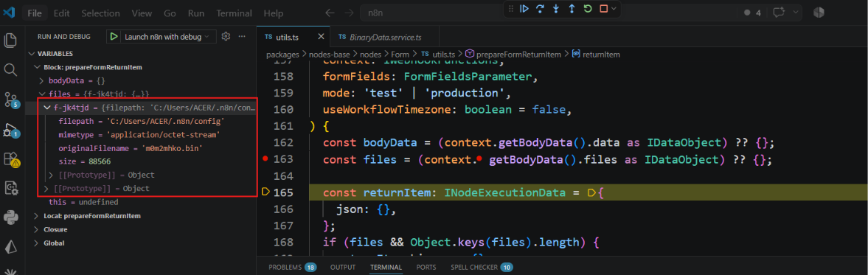Expand the [[Prototype]] entry below size
Viewport: 868px width, 275px height.
click(x=52, y=175)
